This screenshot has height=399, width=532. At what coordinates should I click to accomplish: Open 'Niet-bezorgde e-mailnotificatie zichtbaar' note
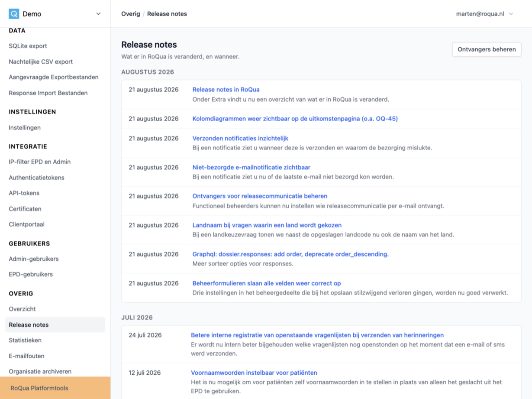pyautogui.click(x=251, y=167)
